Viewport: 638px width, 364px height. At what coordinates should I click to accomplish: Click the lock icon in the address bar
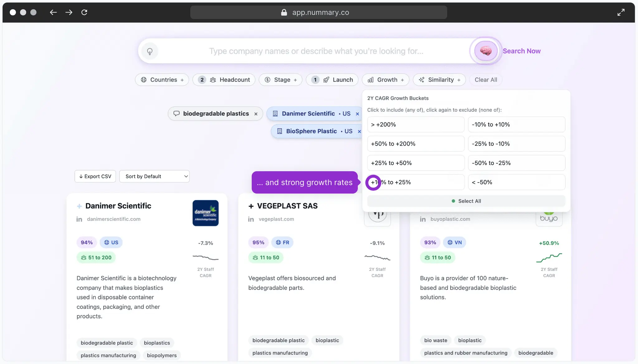pyautogui.click(x=284, y=12)
